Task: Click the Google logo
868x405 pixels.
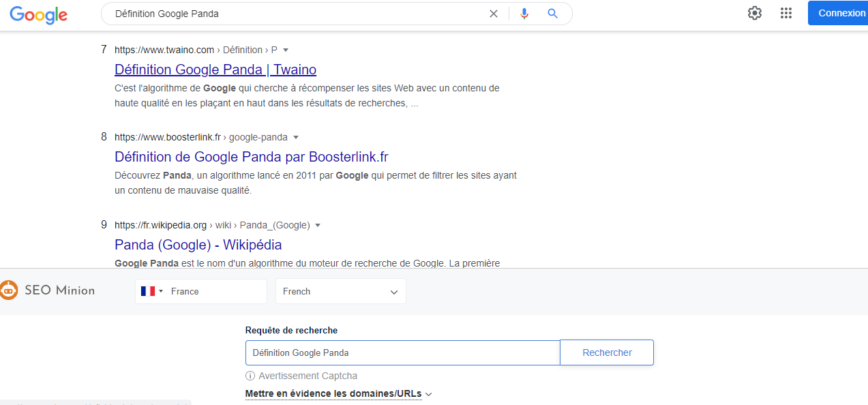Action: click(x=38, y=14)
